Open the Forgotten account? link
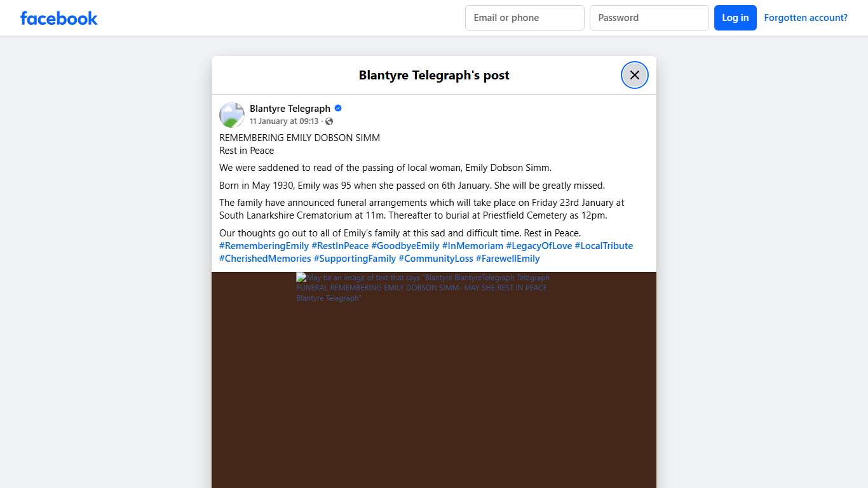The width and height of the screenshot is (868, 488). (805, 18)
